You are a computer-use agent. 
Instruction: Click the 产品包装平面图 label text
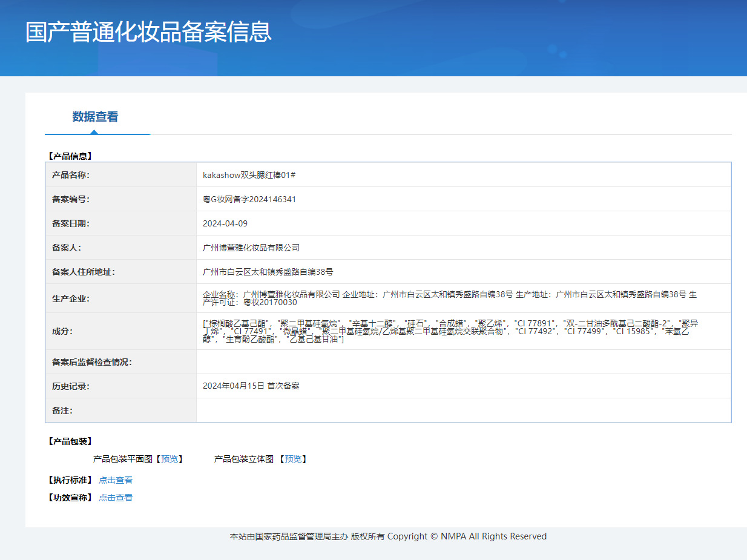click(123, 460)
